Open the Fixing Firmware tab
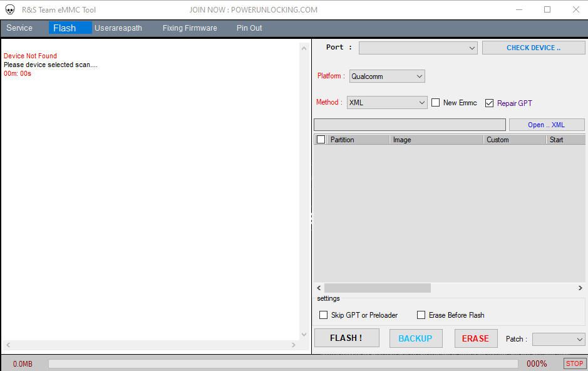 click(x=189, y=28)
